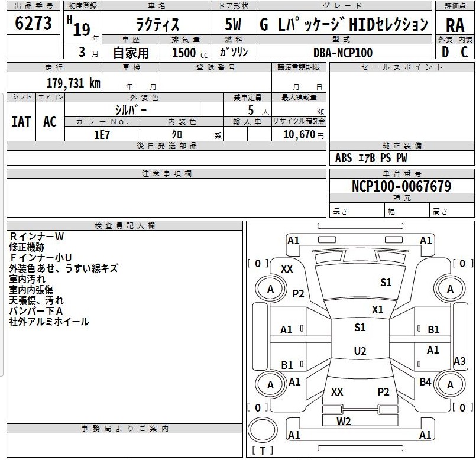Click the W2 mark on rear bumper diagram

[x=344, y=421]
